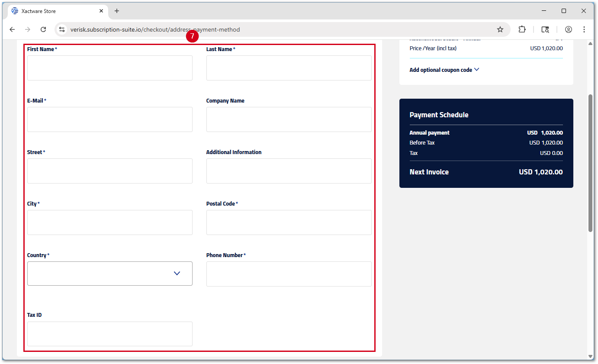598x364 pixels.
Task: Click the URL address bar text
Action: (155, 29)
